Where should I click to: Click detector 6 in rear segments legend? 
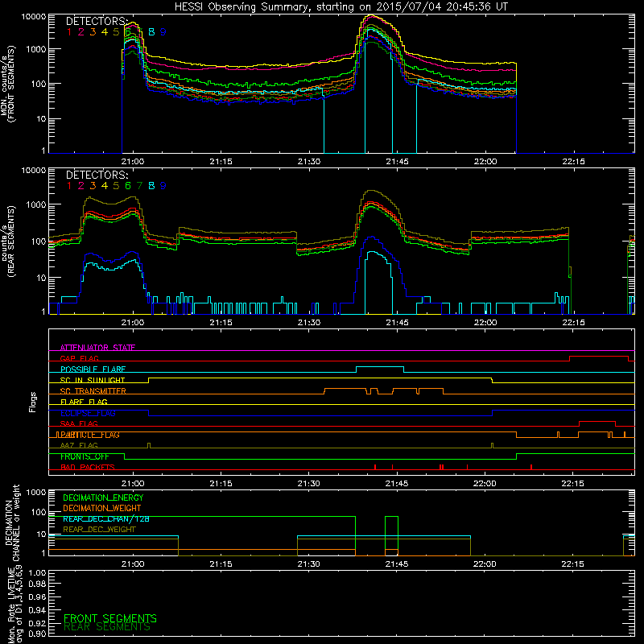[128, 186]
